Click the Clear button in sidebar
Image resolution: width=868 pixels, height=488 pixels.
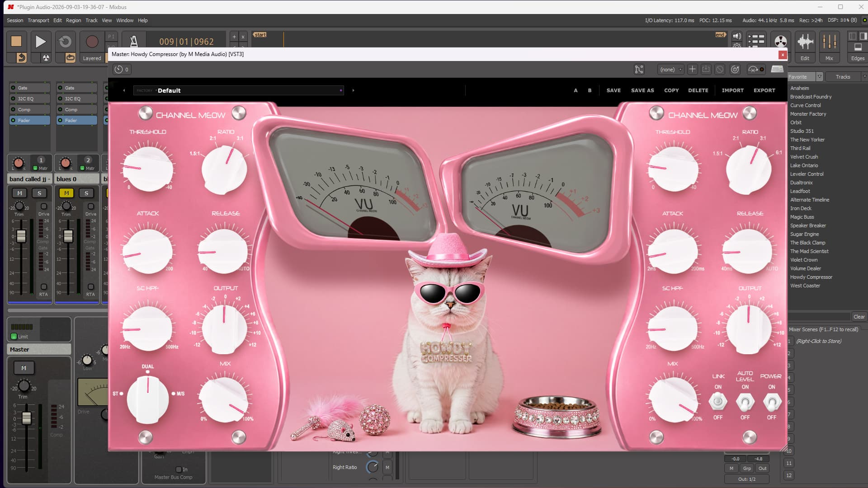point(859,317)
